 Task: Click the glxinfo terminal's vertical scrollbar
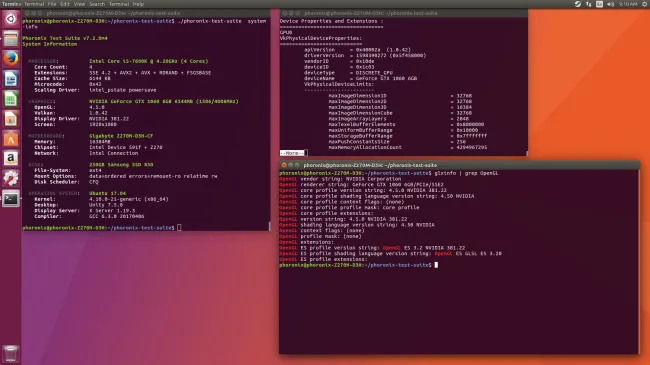pyautogui.click(x=638, y=261)
